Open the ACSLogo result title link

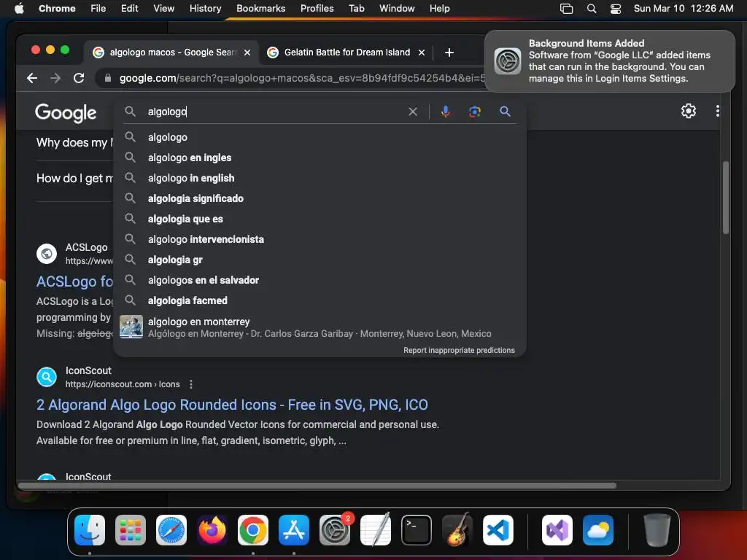pyautogui.click(x=74, y=281)
